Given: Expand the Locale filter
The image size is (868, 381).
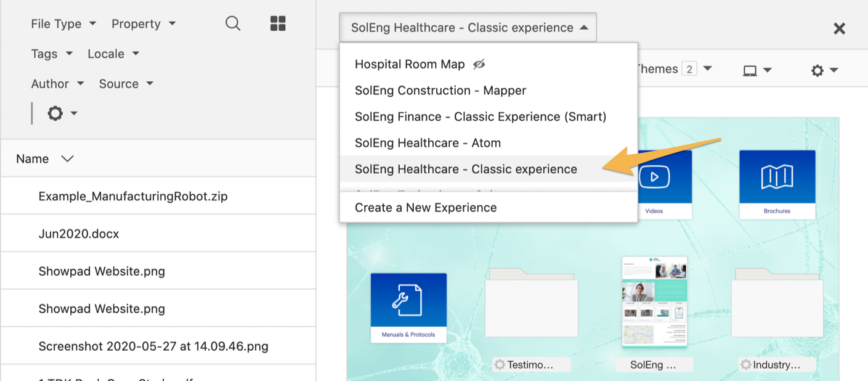Looking at the screenshot, I should coord(113,54).
